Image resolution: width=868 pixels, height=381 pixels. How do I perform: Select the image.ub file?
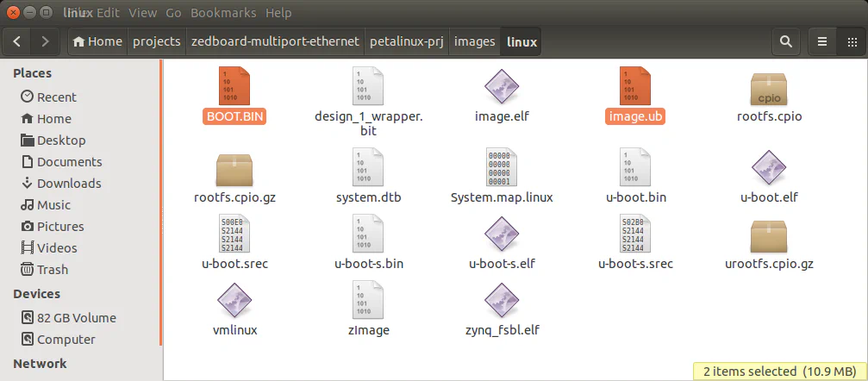pos(636,88)
